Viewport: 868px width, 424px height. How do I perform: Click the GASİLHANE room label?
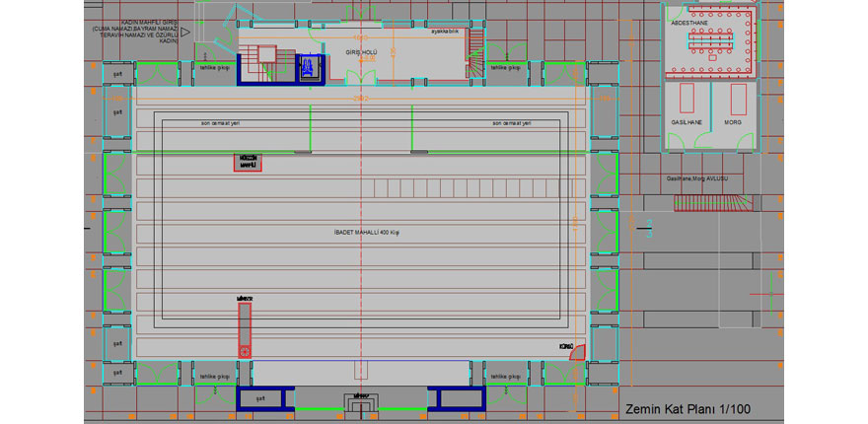687,121
